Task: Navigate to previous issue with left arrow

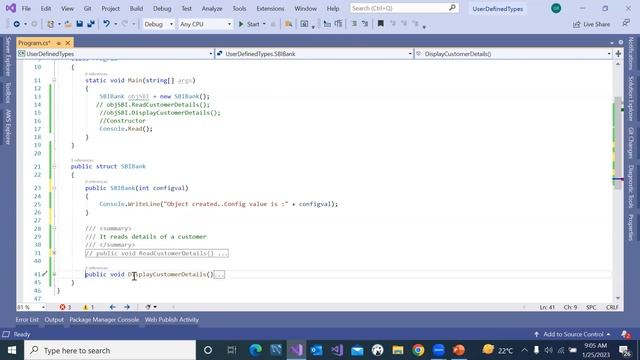Action: [113, 307]
